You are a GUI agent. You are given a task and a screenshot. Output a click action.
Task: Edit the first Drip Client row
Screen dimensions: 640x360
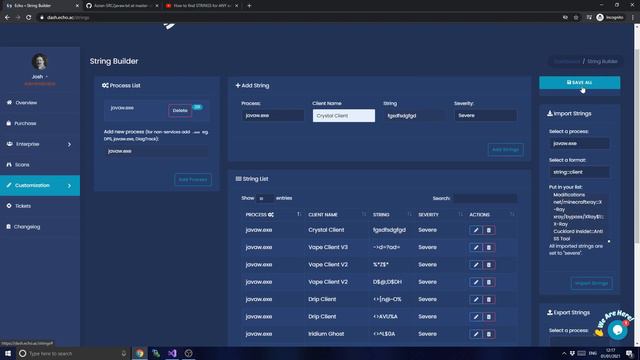[476, 300]
